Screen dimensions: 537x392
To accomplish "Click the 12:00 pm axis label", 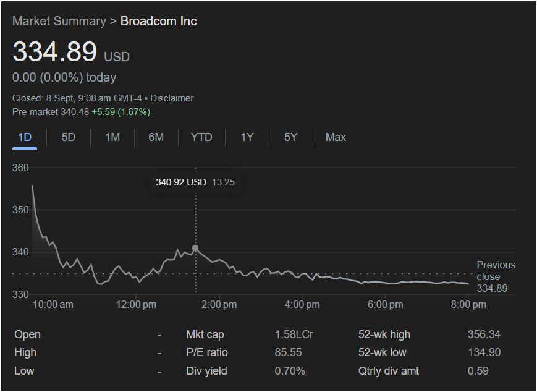I will pos(137,305).
